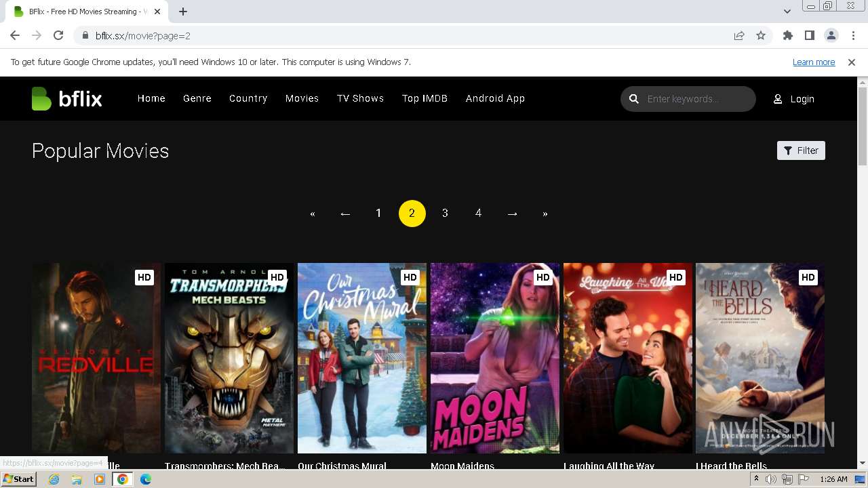This screenshot has width=868, height=488.
Task: Click the bflix logo
Action: click(66, 99)
